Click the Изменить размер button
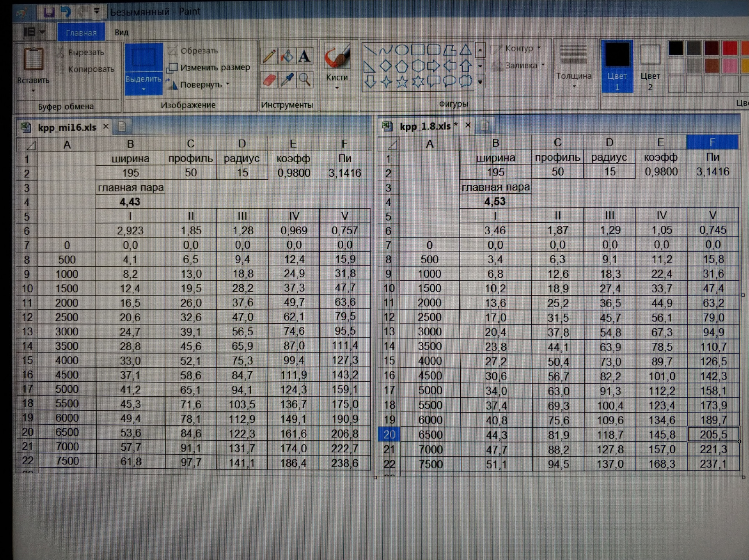 pyautogui.click(x=209, y=68)
